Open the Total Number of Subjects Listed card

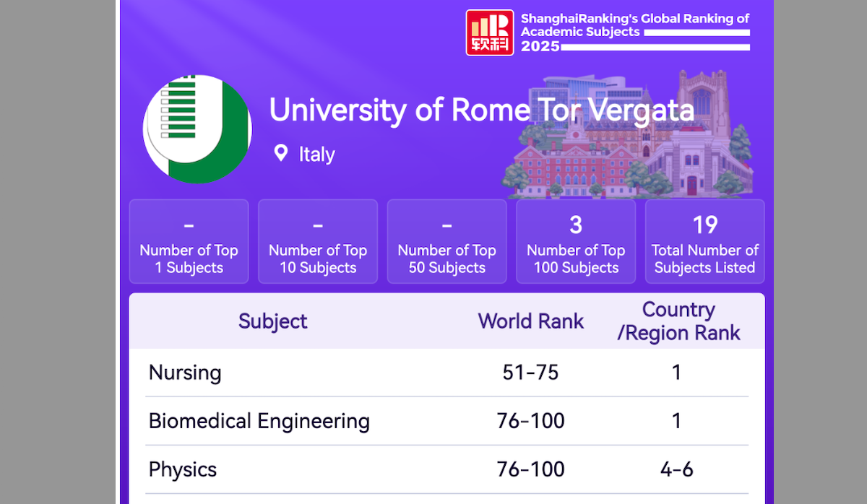(704, 241)
